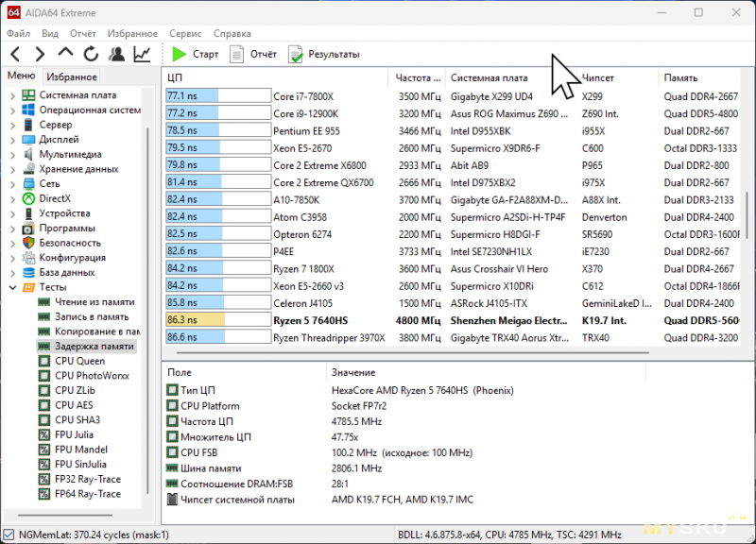Expand the Устройства node
This screenshot has width=756, height=544.
pyautogui.click(x=12, y=213)
